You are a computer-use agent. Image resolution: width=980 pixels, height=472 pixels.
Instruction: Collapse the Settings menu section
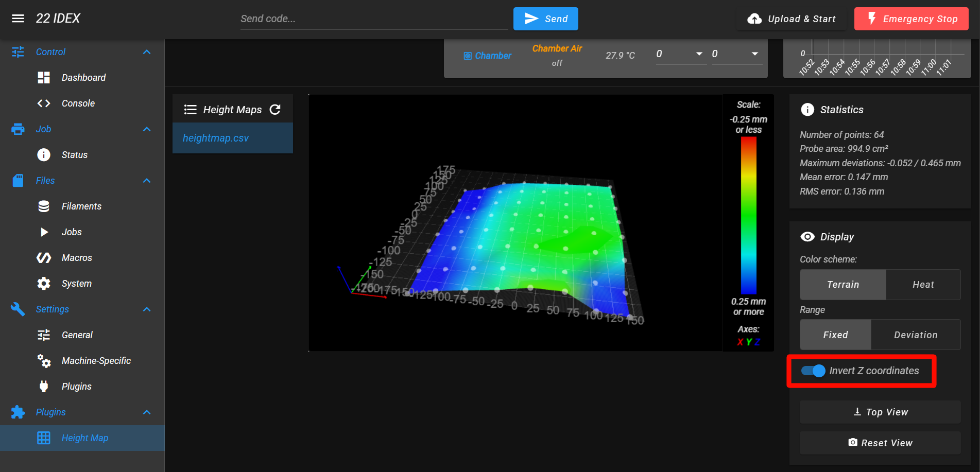(147, 309)
